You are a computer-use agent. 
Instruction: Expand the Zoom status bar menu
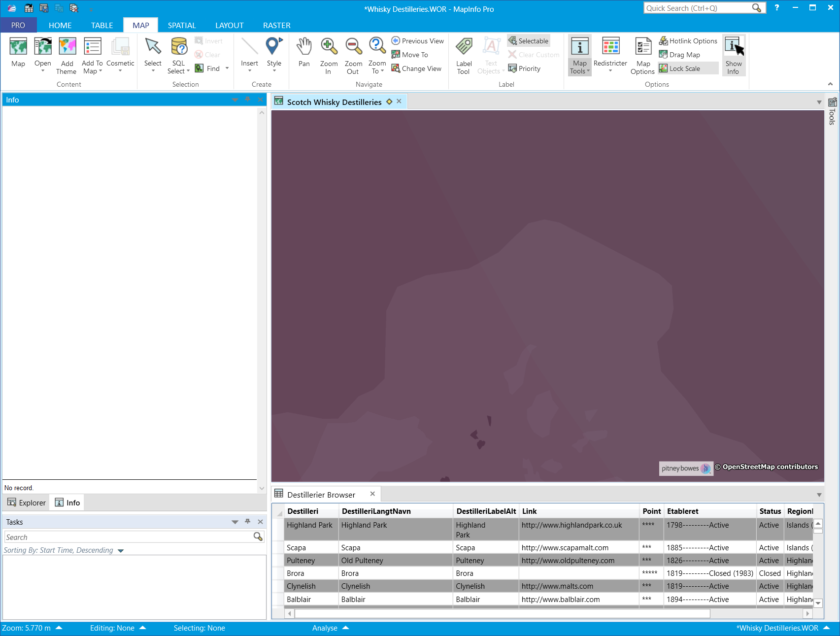pos(59,628)
